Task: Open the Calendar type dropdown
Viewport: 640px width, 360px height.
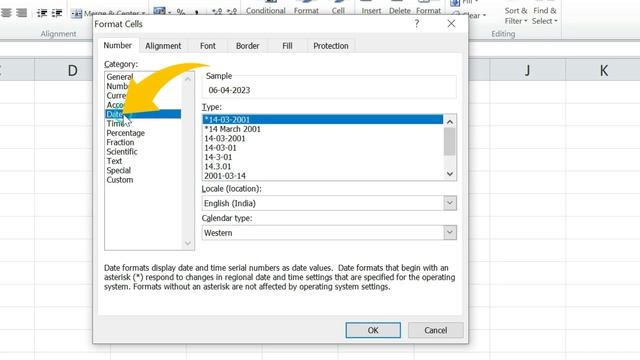Action: (450, 232)
